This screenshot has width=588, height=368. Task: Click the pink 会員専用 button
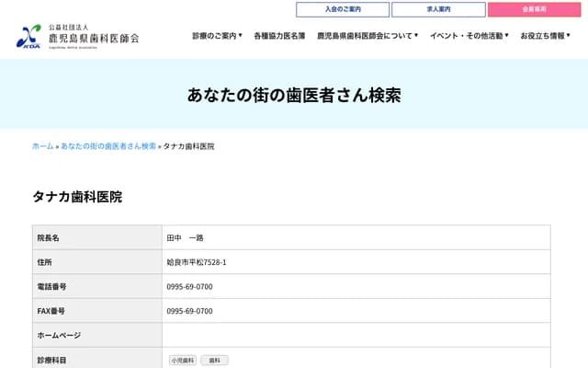tap(534, 9)
